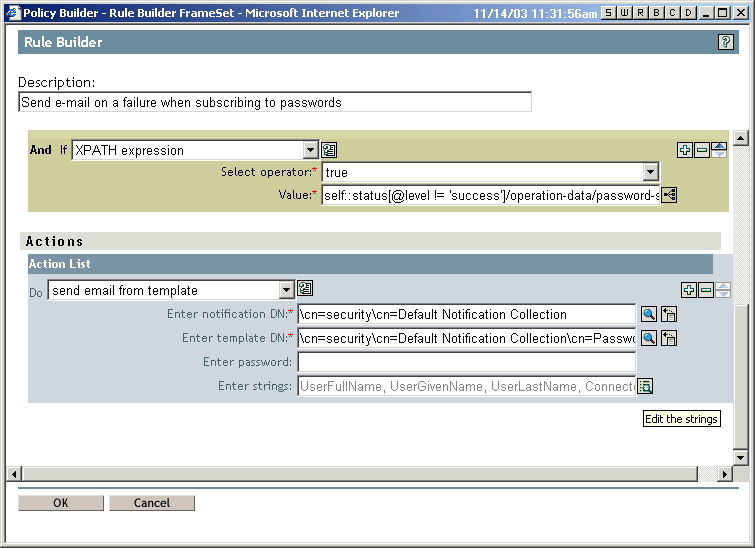
Task: Click the Rule Builder title text
Action: point(63,42)
